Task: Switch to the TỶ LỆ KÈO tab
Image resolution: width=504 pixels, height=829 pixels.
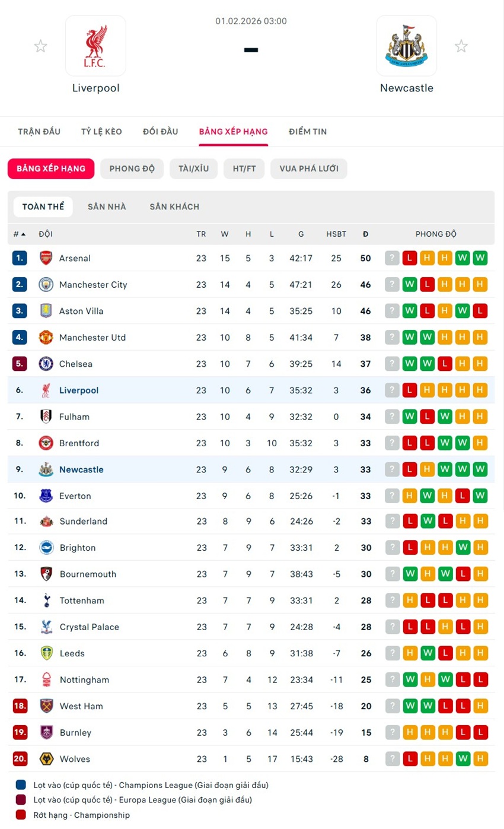Action: tap(101, 132)
